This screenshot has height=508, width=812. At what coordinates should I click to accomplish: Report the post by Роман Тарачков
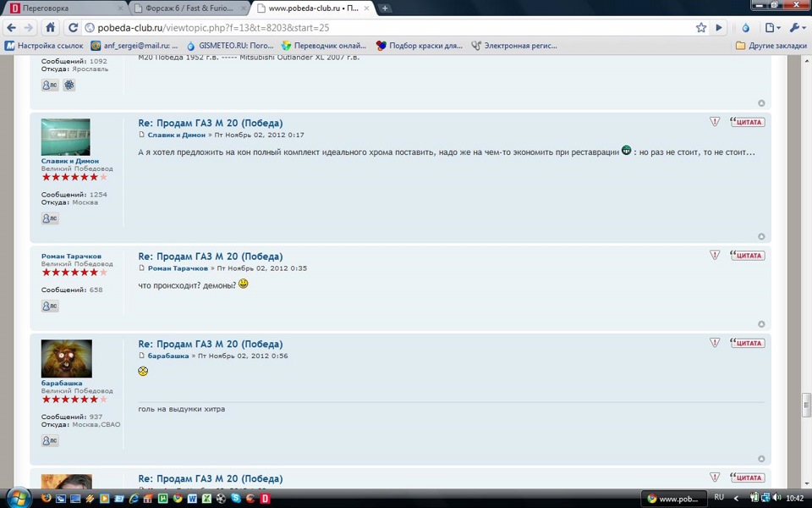point(715,255)
